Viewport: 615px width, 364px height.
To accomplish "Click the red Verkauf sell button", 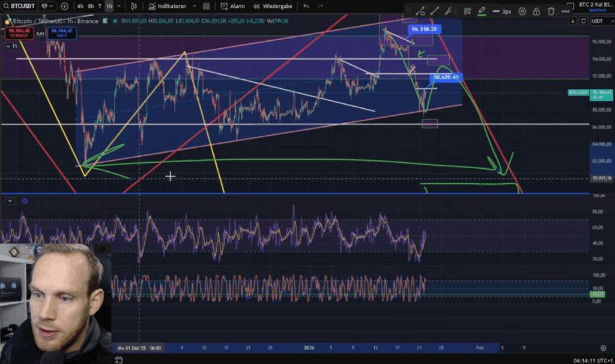I will coord(19,32).
